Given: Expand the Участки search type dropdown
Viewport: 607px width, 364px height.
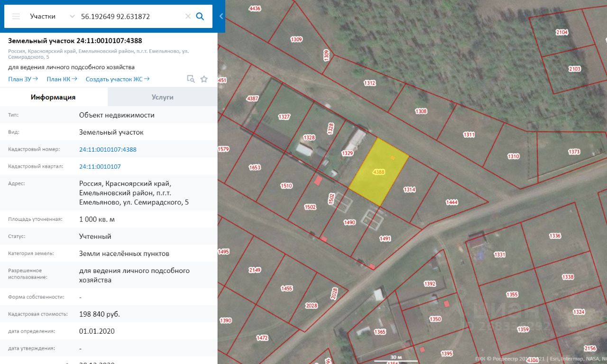Looking at the screenshot, I should [x=72, y=16].
